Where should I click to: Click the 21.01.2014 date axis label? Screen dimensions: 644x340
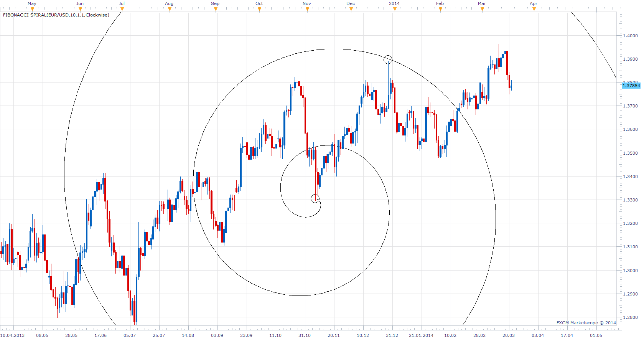421,335
